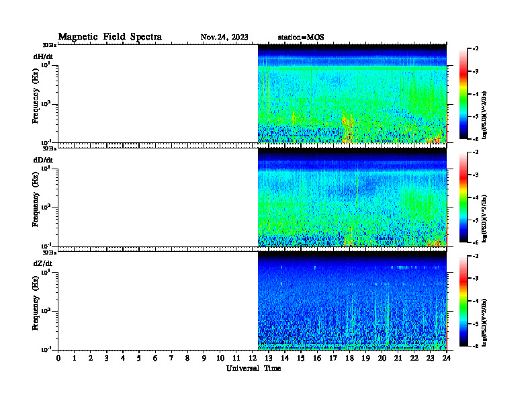Click hour tick label "7" on time axis

[x=172, y=359]
